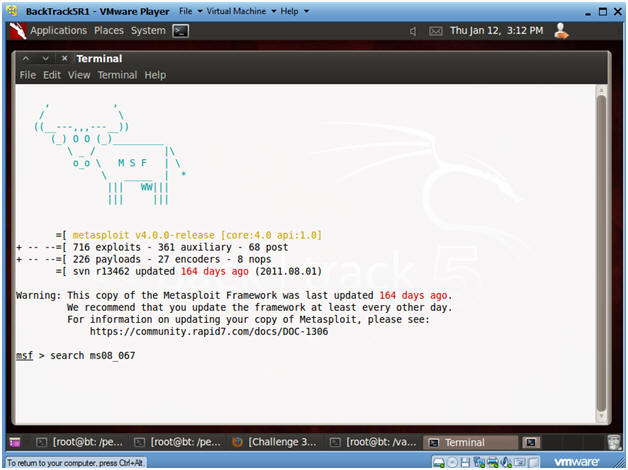The image size is (628, 470).
Task: Click the Terminal window roll-down arrow
Action: pos(45,59)
